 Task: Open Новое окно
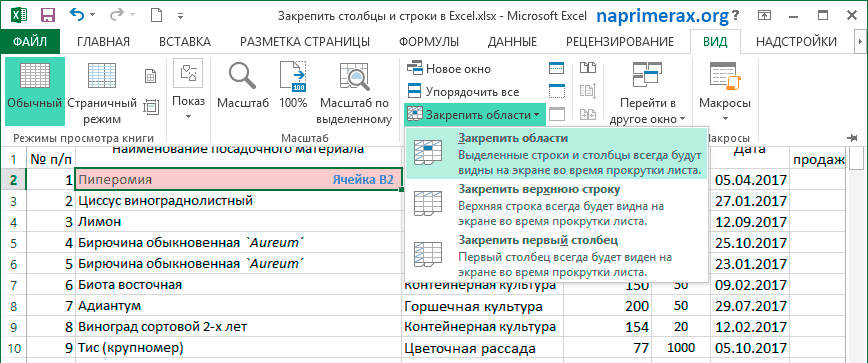pos(449,69)
